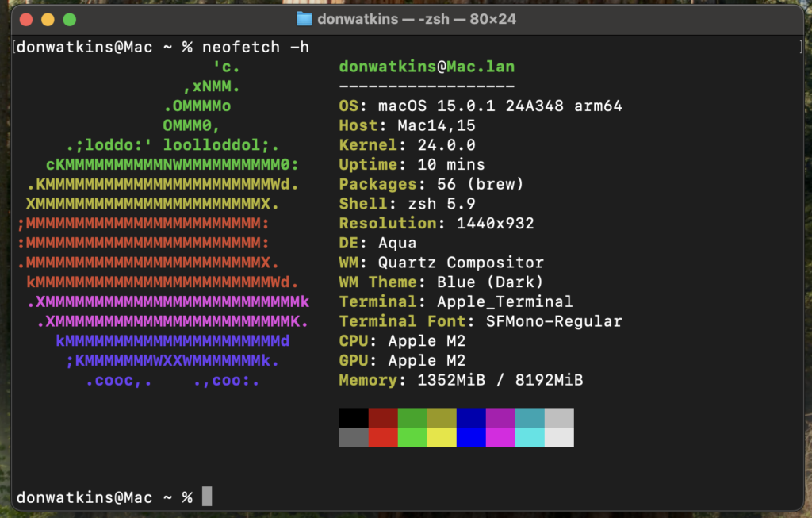Click the white color block in bottom row
Viewport: 812px width, 518px height.
[x=559, y=437]
